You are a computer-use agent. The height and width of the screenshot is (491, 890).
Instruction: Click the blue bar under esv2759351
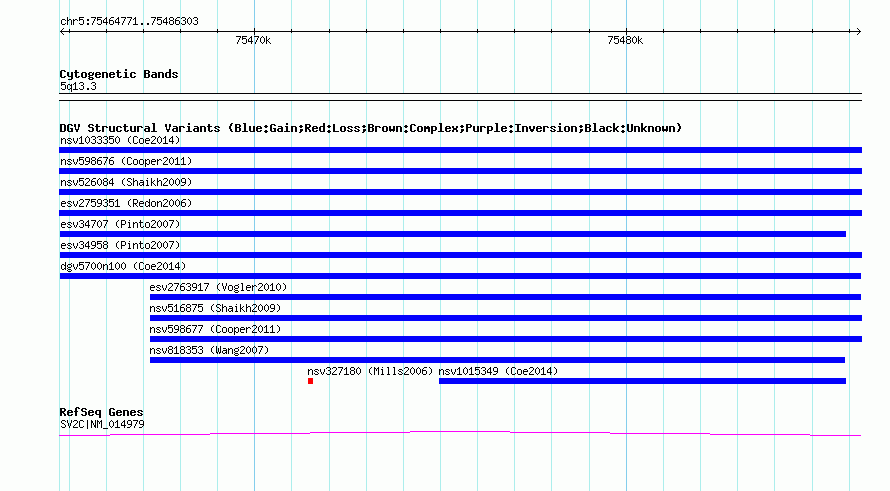point(460,213)
